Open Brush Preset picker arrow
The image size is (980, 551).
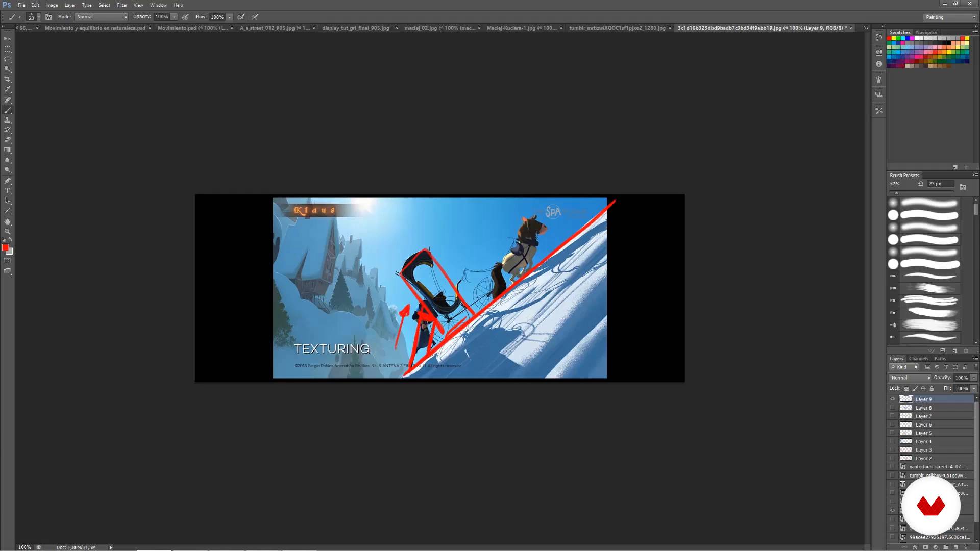[x=38, y=17]
